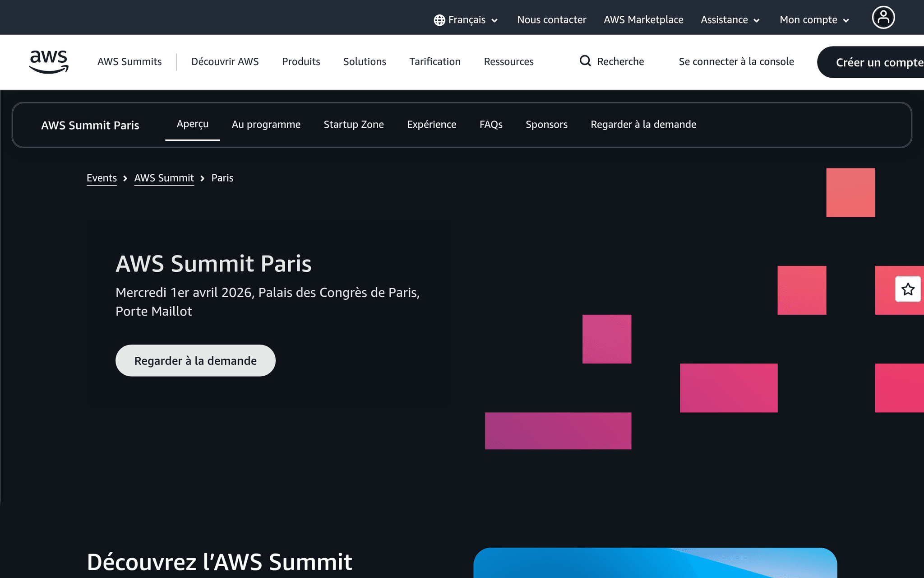Click the search magnifier icon

(585, 61)
